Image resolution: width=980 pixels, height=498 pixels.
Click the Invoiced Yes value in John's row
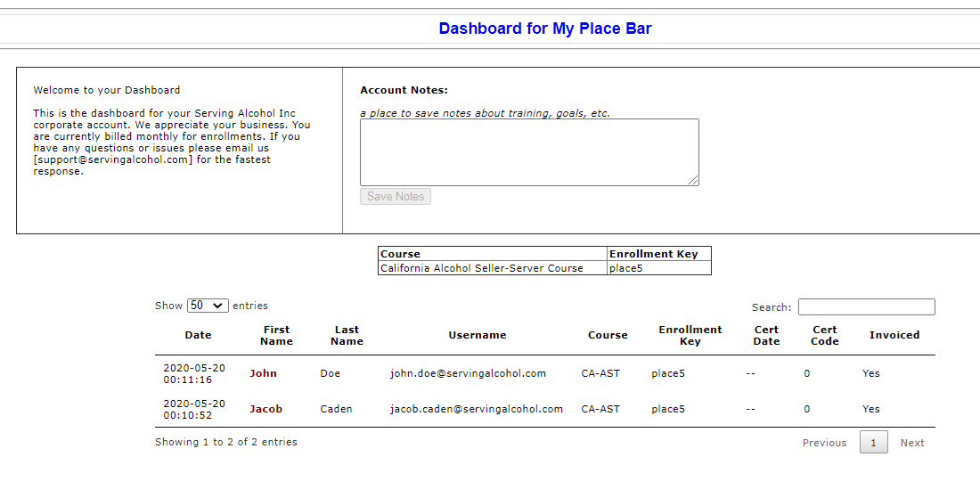871,373
